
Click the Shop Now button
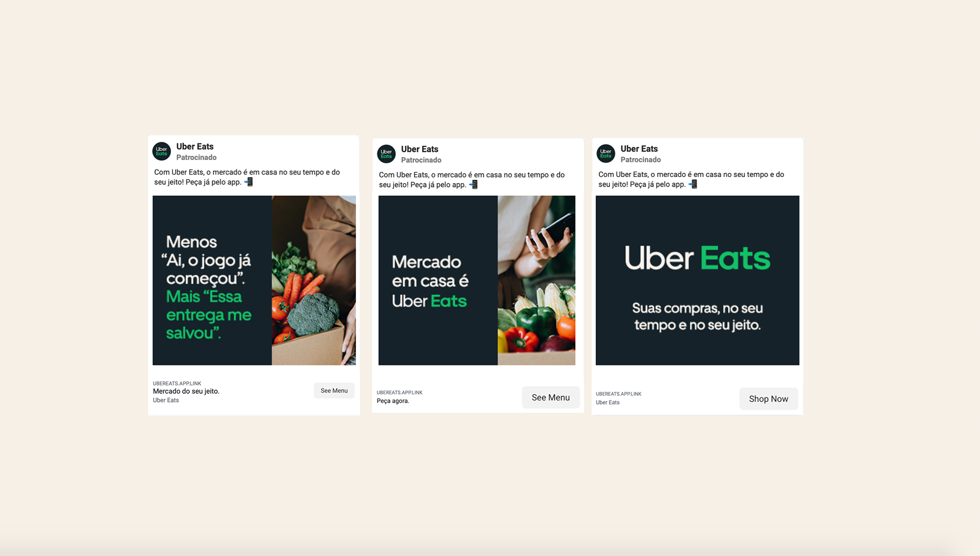tap(769, 399)
